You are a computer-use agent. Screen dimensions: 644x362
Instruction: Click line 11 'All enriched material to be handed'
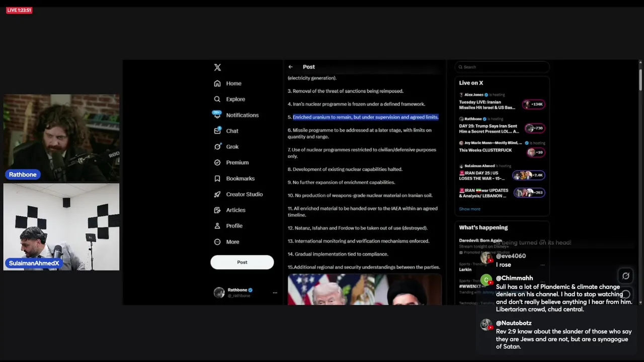click(x=363, y=212)
